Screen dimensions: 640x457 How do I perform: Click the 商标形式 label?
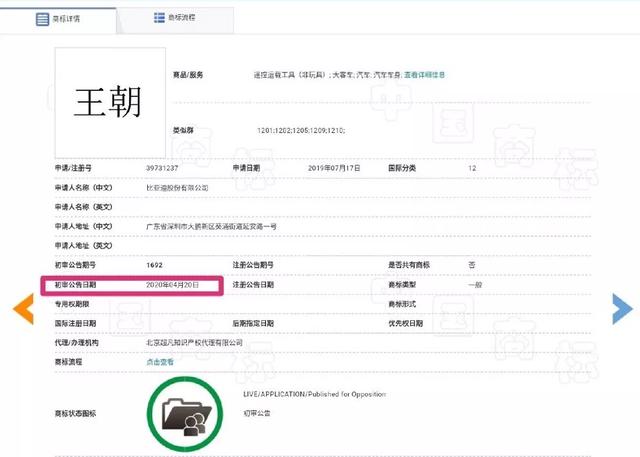402,304
